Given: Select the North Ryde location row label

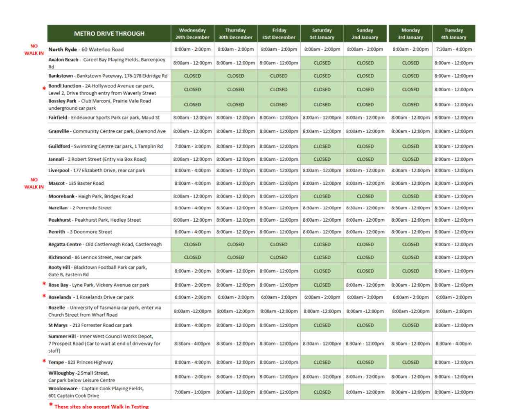Looking at the screenshot, I should click(x=86, y=49).
